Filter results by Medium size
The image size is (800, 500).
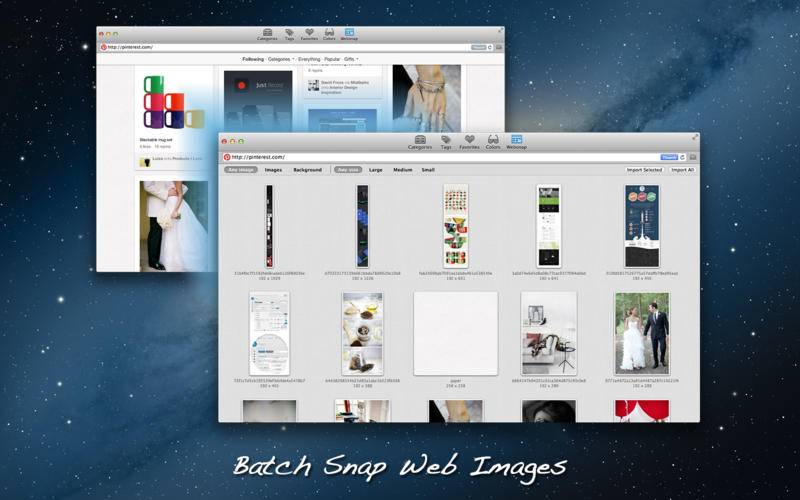coord(403,169)
